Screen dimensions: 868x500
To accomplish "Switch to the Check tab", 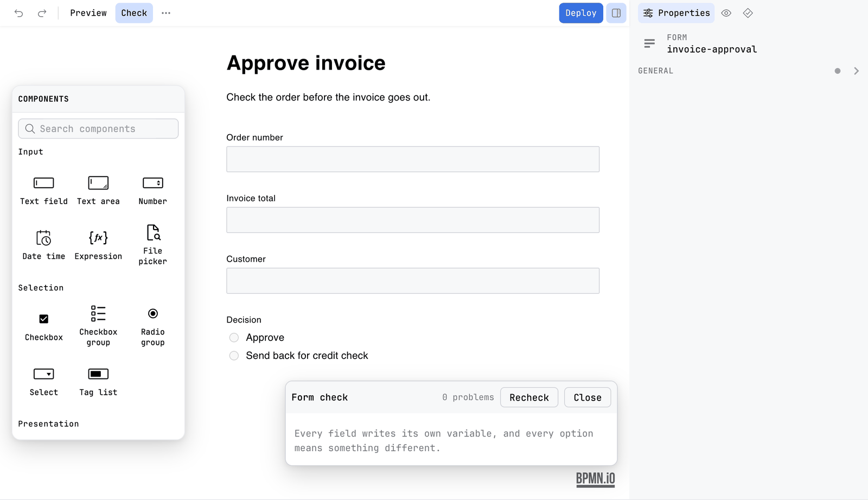I will (134, 13).
